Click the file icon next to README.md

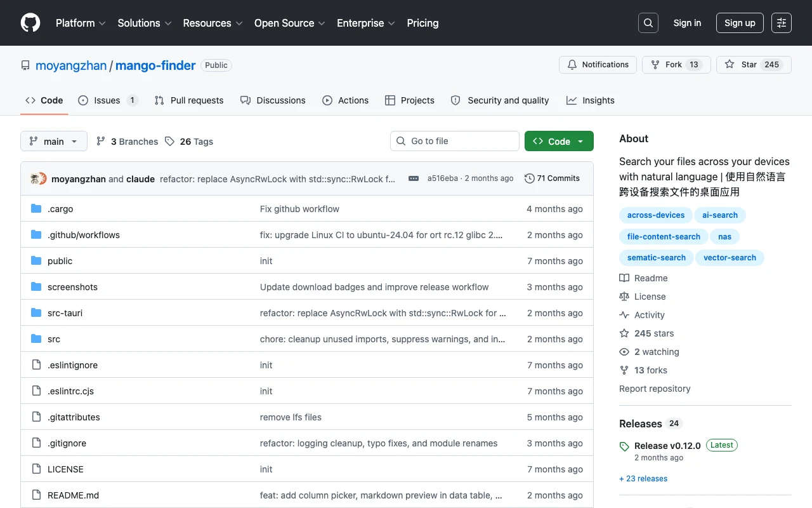pos(36,495)
